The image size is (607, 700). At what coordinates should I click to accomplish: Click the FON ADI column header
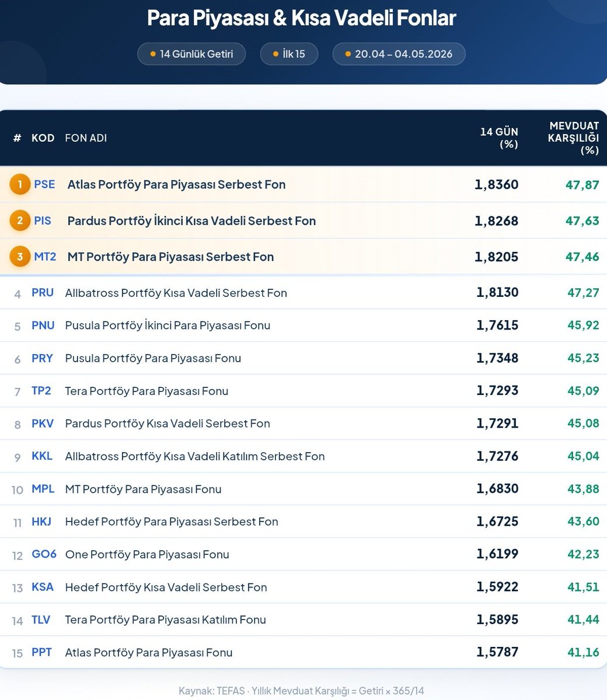point(86,138)
